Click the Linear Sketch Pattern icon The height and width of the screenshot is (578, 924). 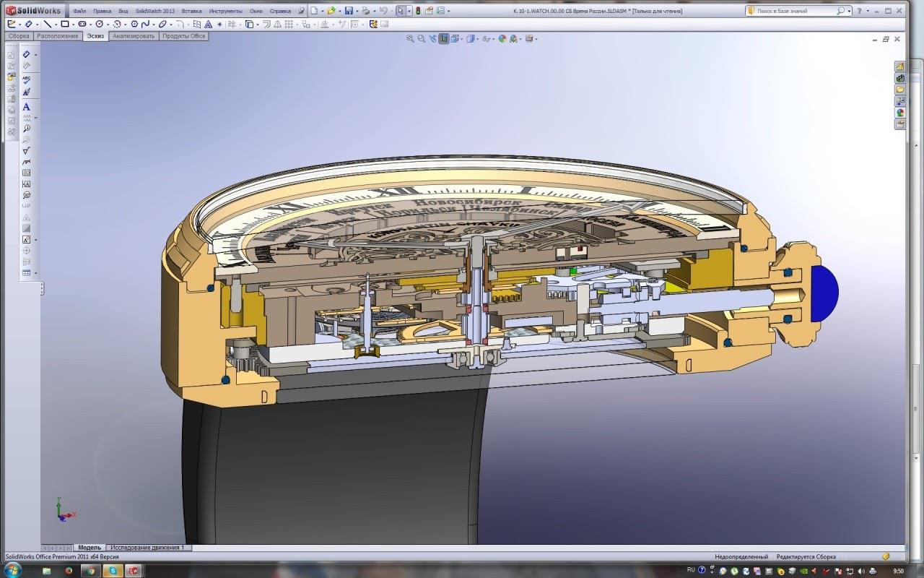click(288, 24)
